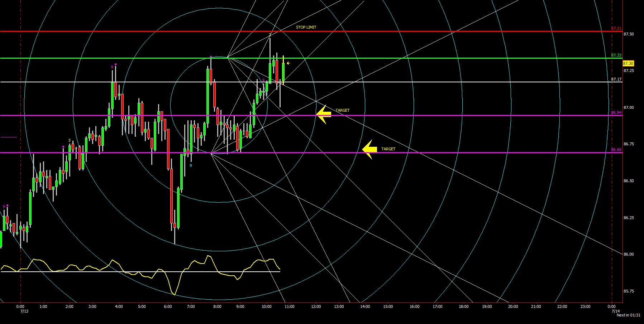Click the white 87.17 price label

coord(616,79)
